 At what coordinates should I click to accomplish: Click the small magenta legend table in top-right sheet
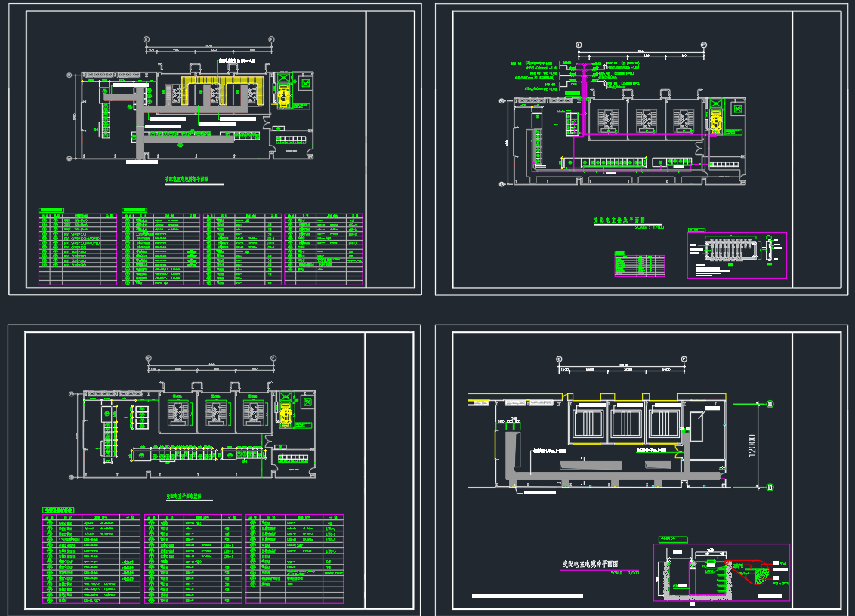coord(640,266)
